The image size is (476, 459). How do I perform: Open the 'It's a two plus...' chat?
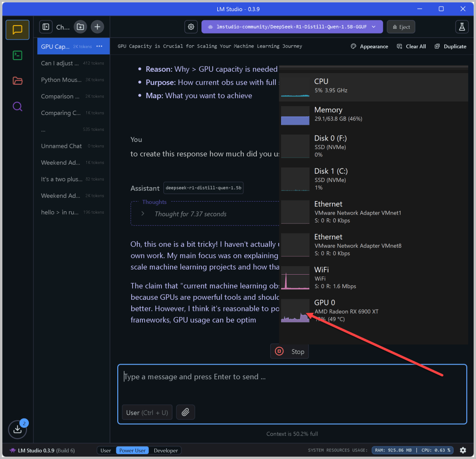point(73,179)
